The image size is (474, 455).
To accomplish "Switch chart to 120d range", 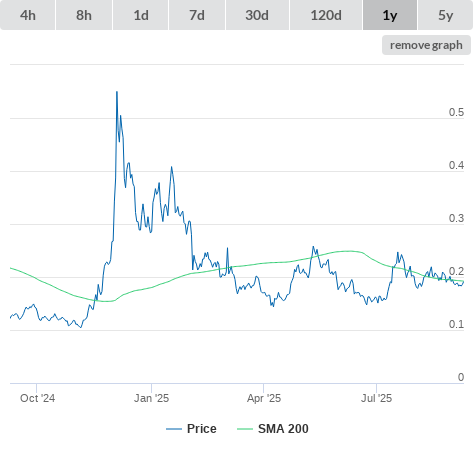I will pos(326,15).
